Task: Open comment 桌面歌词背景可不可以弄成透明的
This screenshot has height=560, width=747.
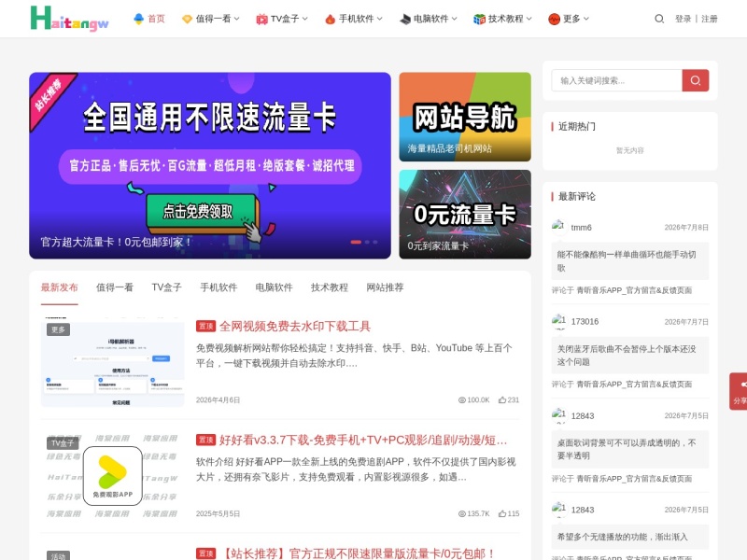Action: (629, 449)
